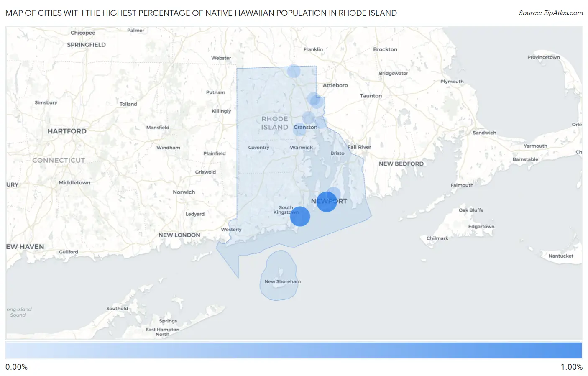This screenshot has width=588, height=376.
Task: Click the 'Taunton' map label
Action: (371, 96)
